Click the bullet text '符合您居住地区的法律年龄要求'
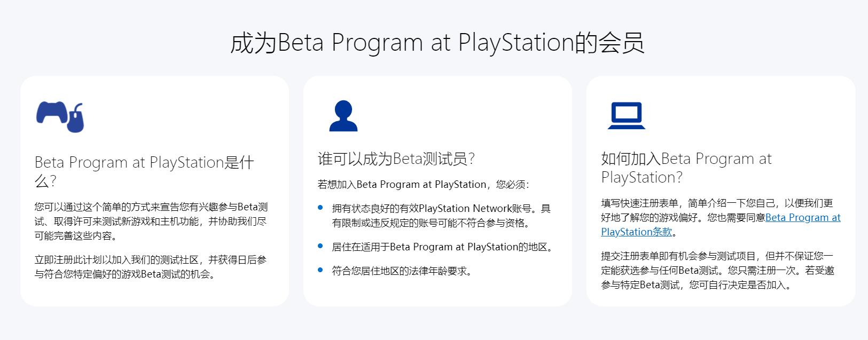 402,271
